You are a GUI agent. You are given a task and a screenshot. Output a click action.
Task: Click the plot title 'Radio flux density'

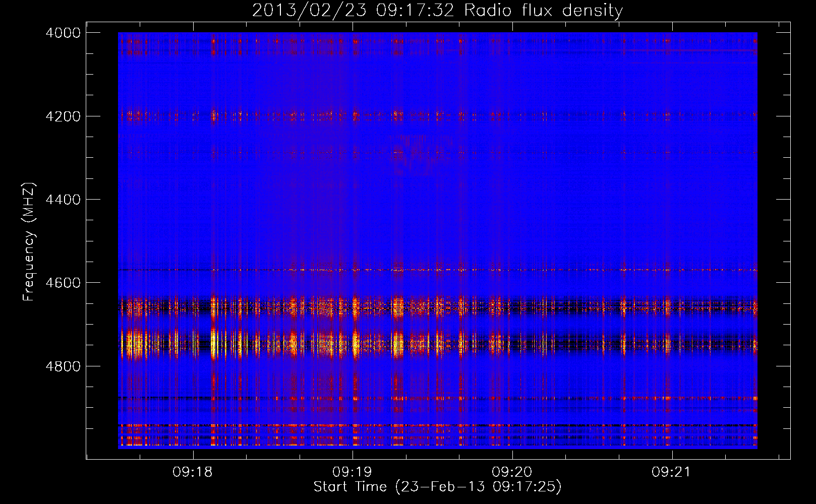pos(544,10)
